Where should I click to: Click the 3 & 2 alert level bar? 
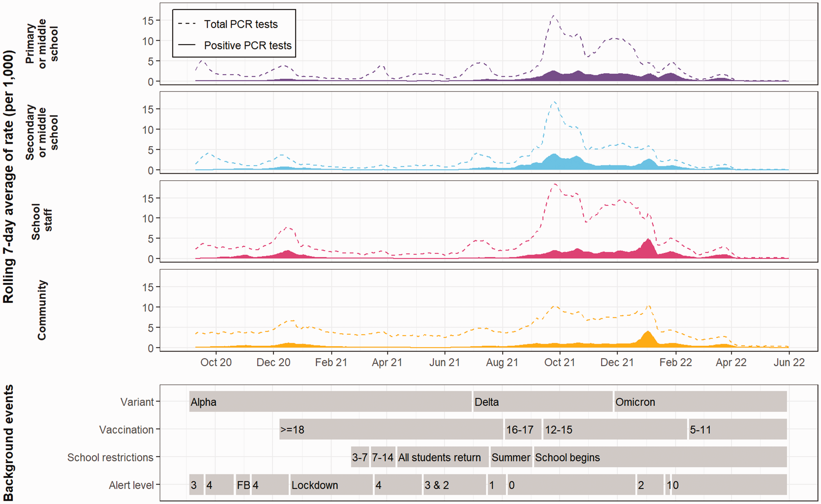455,485
